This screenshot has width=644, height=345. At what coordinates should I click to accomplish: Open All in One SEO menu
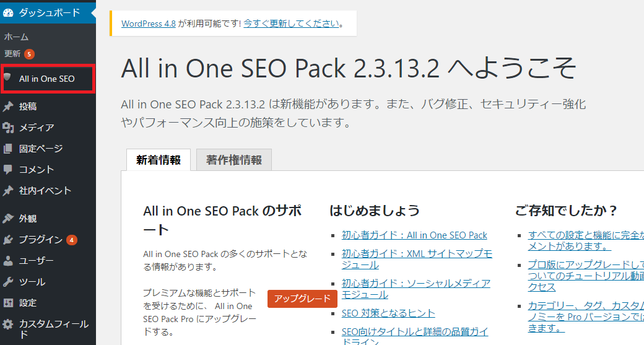coord(48,79)
